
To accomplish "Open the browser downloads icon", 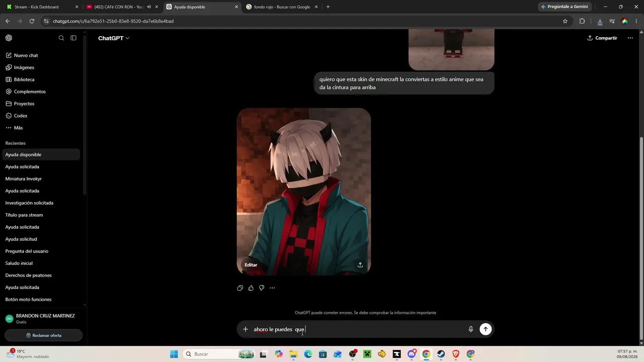I will (x=600, y=21).
